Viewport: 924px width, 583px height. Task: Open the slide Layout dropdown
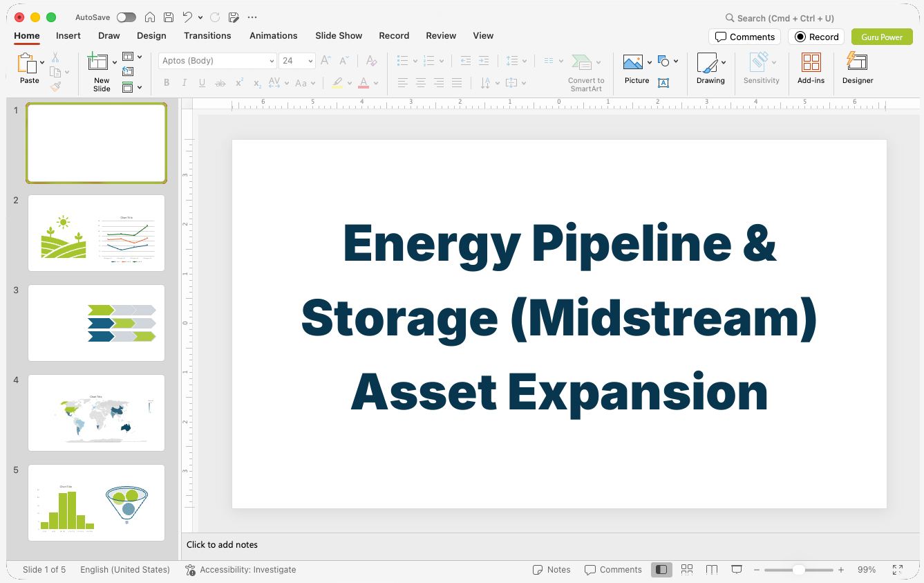131,57
